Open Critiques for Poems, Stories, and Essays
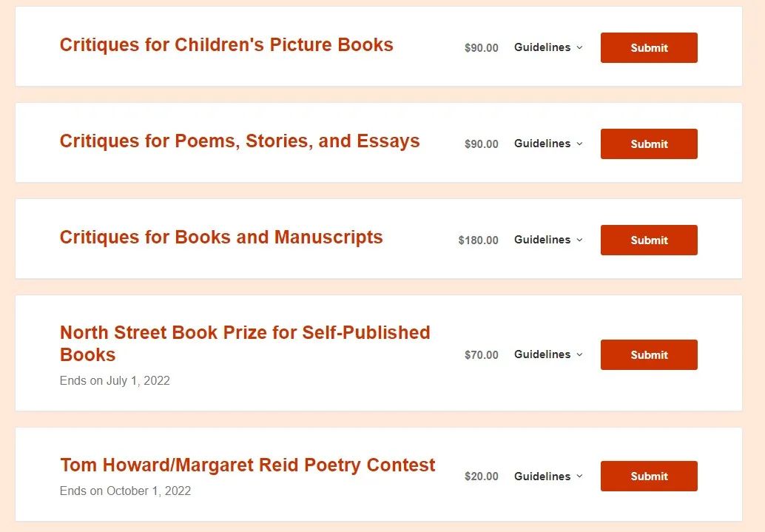 pyautogui.click(x=240, y=141)
